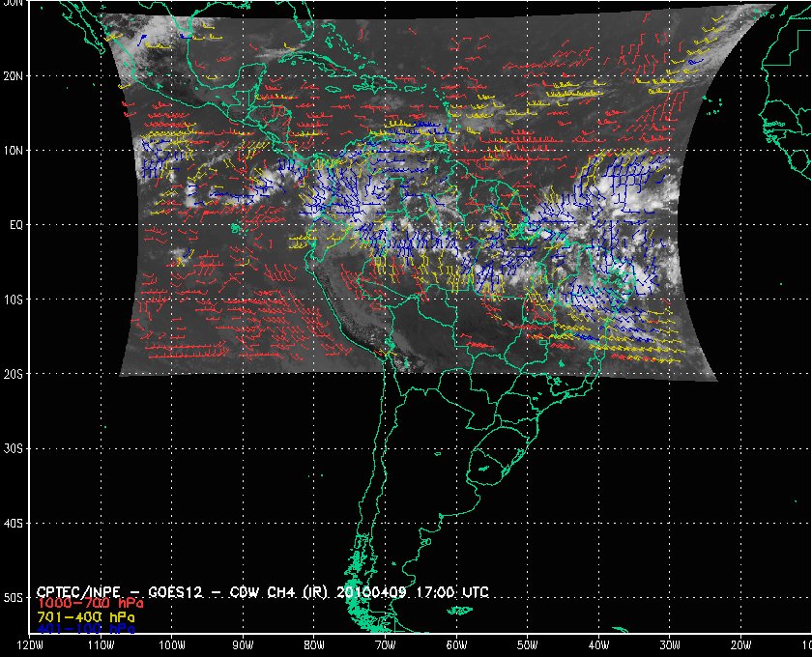Select the 100W longitude axis label
The image size is (812, 657).
point(171,645)
